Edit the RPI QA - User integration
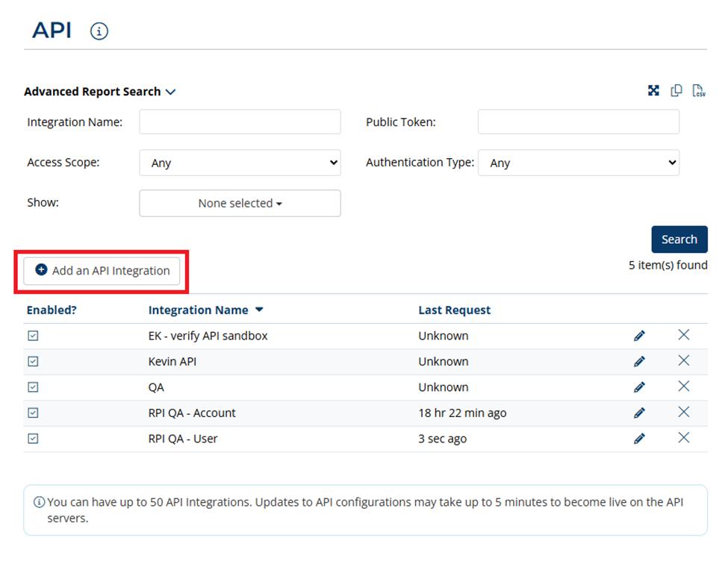 [639, 439]
